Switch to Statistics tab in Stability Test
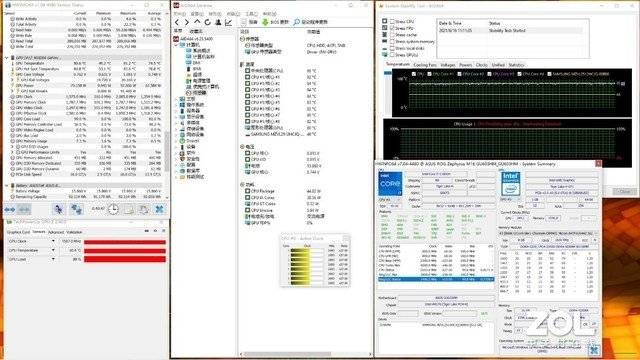Viewport: 640px width, 360px height. tap(516, 65)
